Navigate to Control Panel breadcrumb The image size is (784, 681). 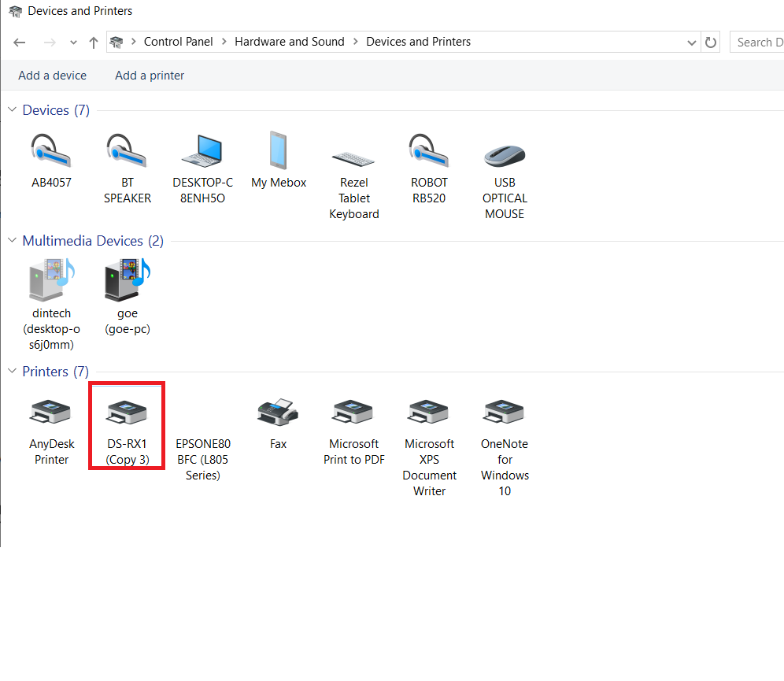(x=179, y=42)
